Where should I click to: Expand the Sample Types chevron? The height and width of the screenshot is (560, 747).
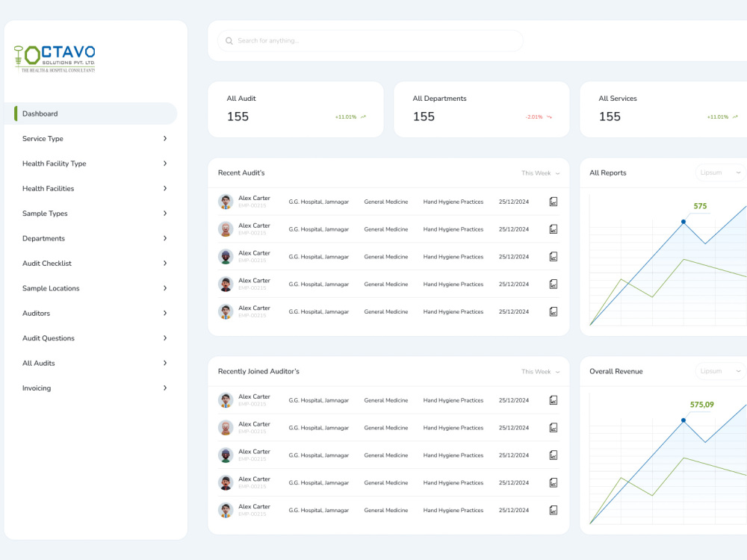165,214
